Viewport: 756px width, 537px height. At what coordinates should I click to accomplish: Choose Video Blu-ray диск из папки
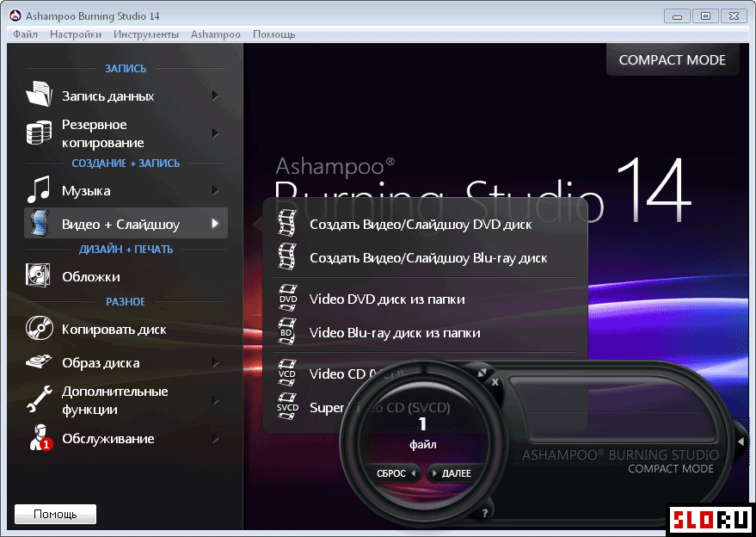(395, 333)
